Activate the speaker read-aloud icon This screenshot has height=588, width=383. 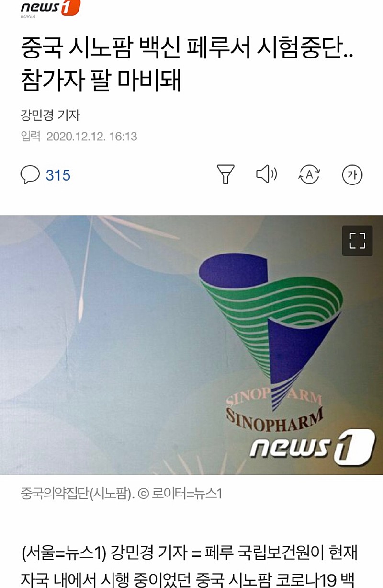[267, 174]
